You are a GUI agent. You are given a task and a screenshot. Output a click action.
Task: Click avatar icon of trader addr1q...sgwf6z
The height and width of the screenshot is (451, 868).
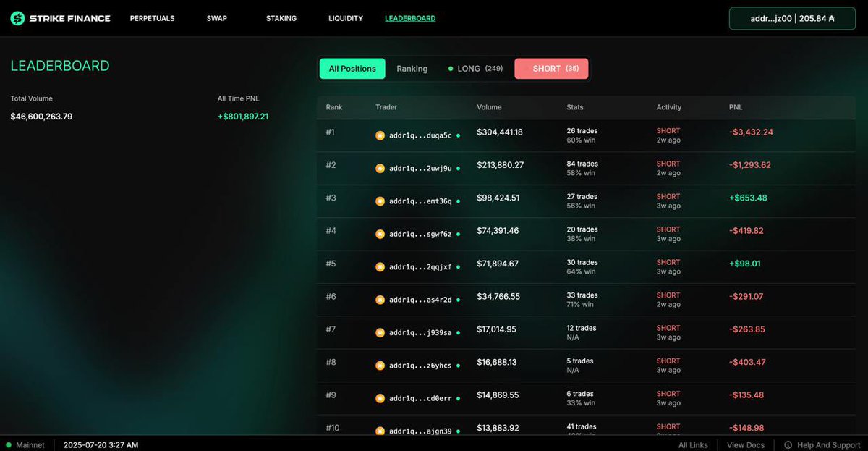tap(380, 234)
